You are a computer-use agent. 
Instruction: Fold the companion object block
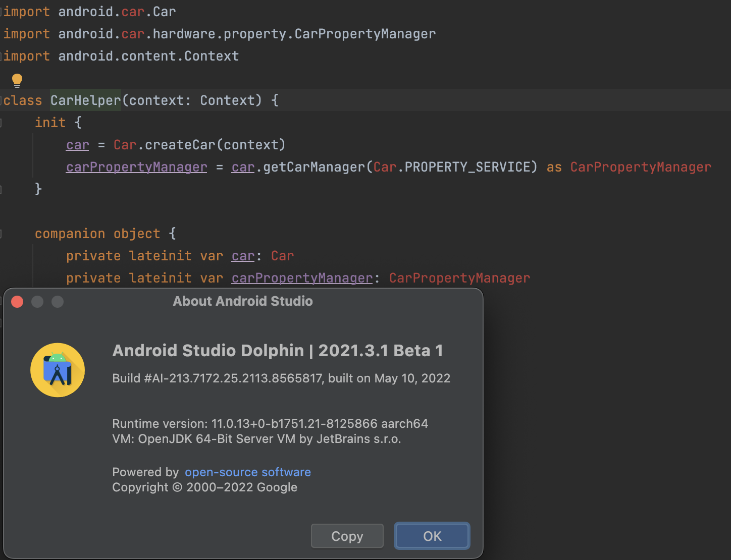(2, 234)
